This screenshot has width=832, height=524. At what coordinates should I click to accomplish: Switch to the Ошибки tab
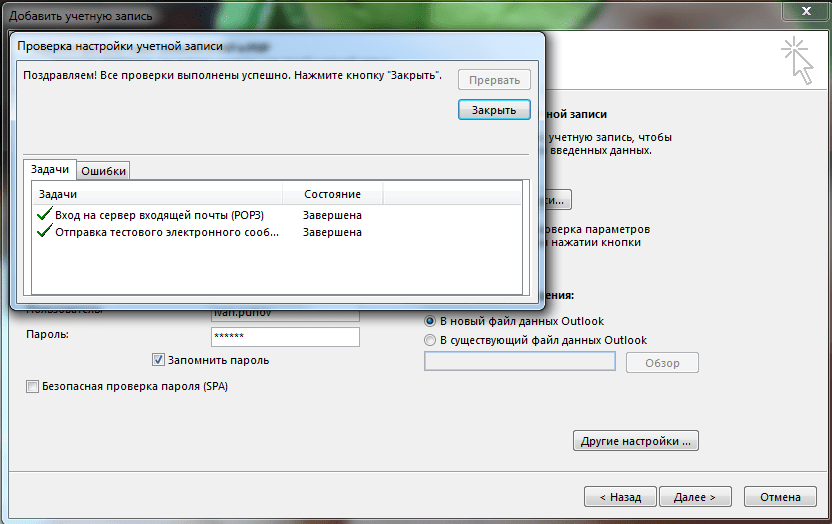click(x=103, y=171)
